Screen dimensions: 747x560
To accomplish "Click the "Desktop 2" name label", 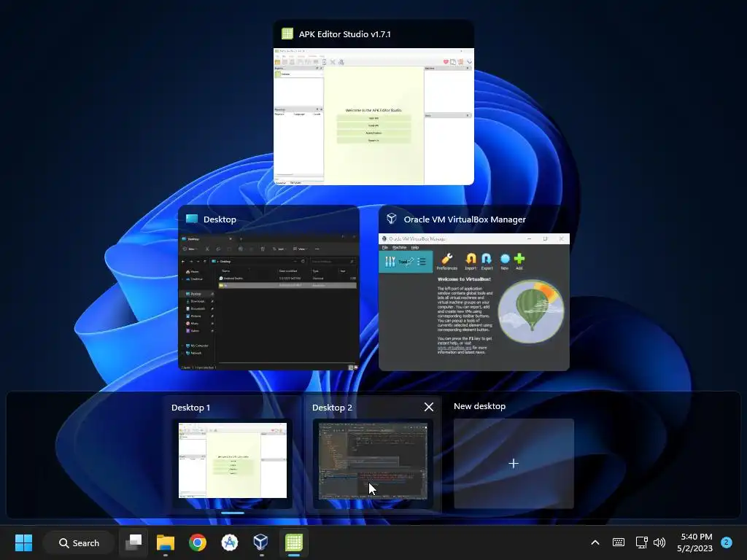I will (332, 408).
